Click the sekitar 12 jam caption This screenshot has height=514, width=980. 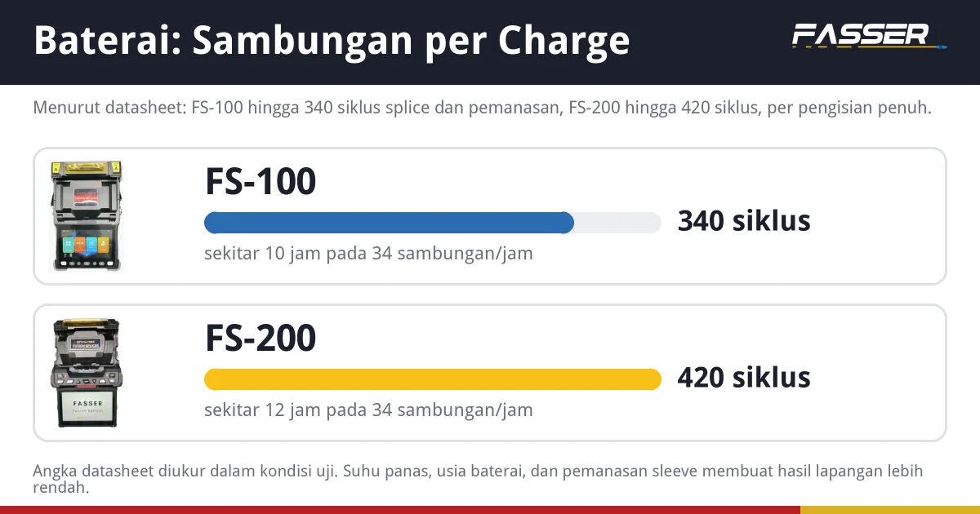(368, 410)
